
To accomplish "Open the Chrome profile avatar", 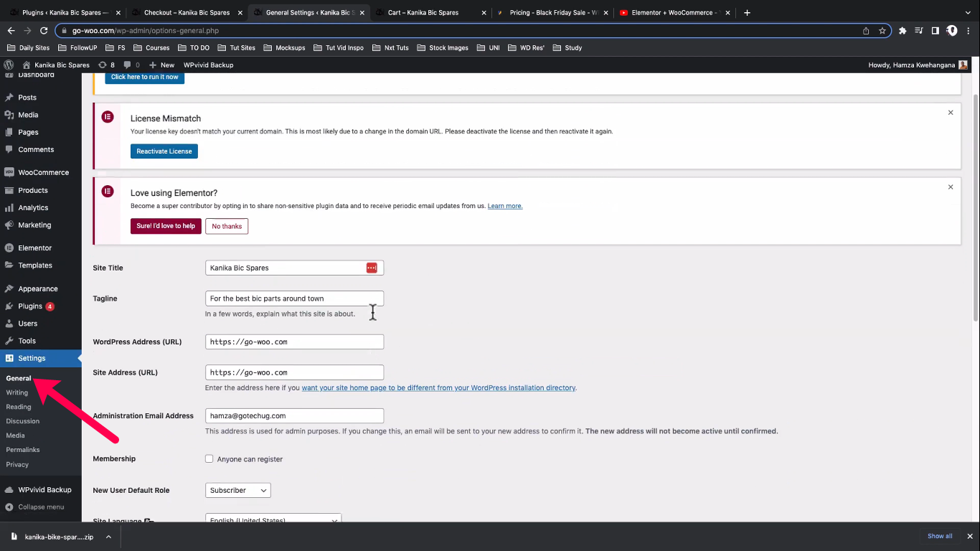I will [x=951, y=31].
